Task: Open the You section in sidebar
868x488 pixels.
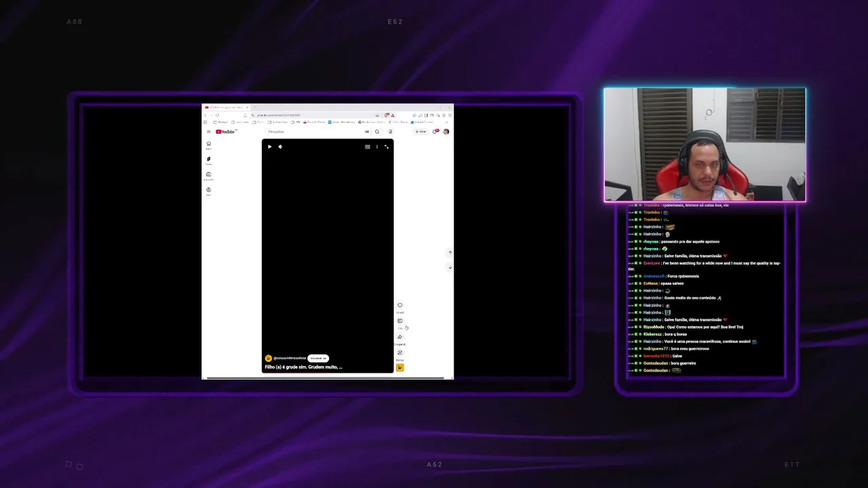Action: pyautogui.click(x=209, y=191)
